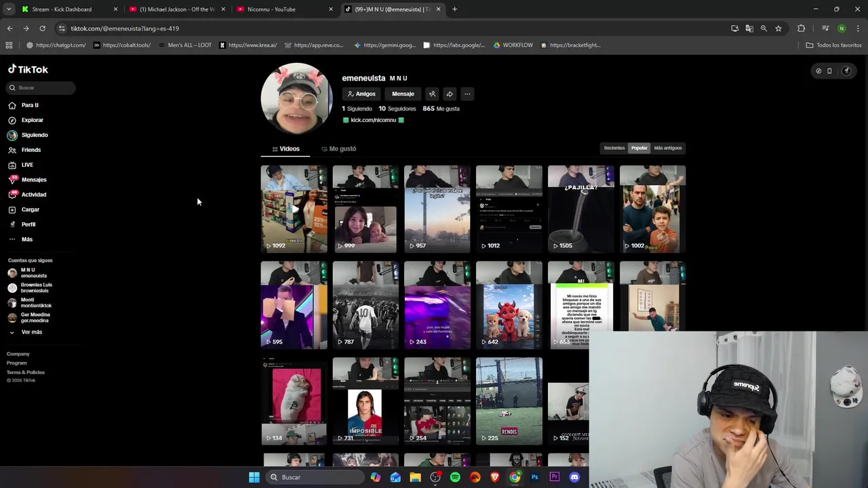This screenshot has width=868, height=488.
Task: Click the add-friend icon next to Mensaje
Action: tap(432, 94)
